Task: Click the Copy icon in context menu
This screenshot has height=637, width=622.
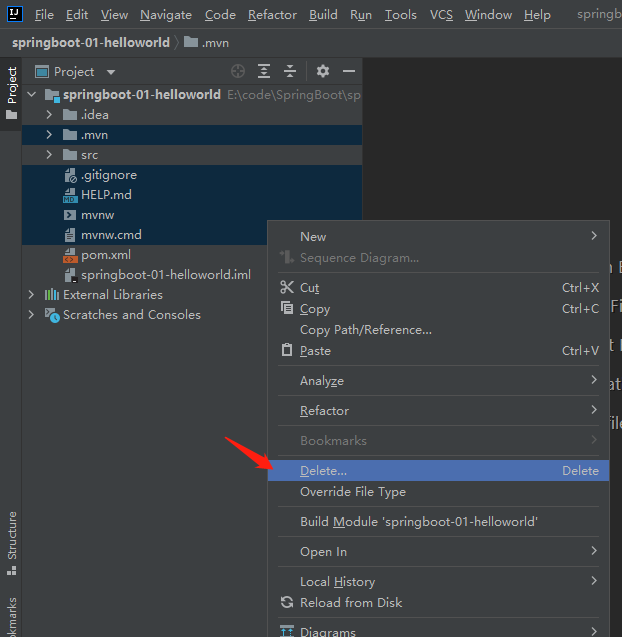Action: click(x=287, y=308)
